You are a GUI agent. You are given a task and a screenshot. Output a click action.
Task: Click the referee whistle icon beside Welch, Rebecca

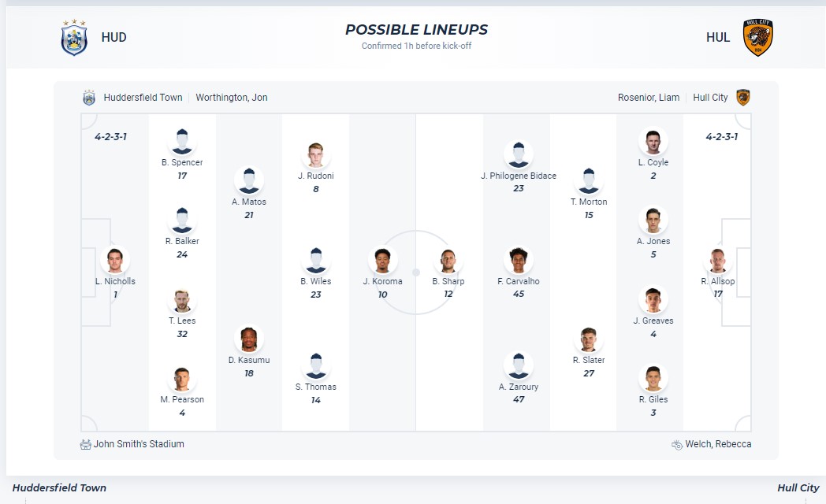point(676,444)
